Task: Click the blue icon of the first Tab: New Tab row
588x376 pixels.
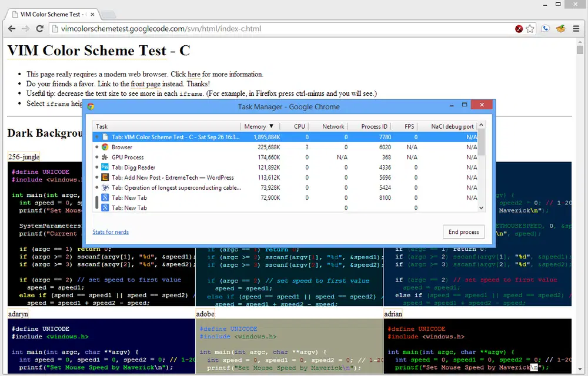Action: pyautogui.click(x=105, y=198)
